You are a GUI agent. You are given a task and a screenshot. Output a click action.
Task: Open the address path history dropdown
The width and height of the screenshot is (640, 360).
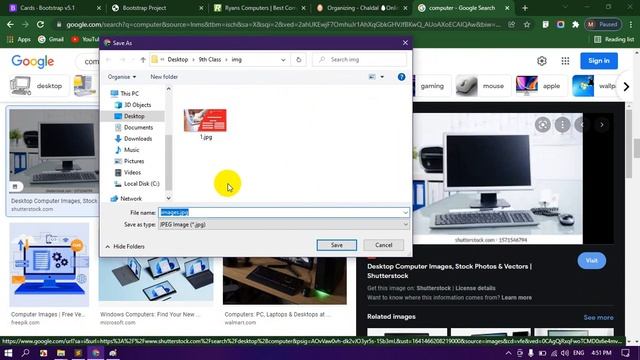point(283,60)
